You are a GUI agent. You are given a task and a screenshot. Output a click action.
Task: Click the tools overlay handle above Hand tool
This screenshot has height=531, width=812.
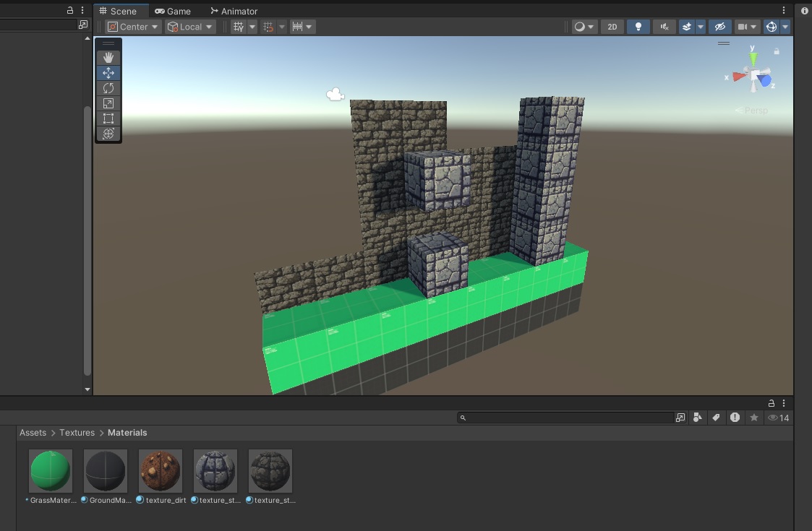(x=108, y=43)
